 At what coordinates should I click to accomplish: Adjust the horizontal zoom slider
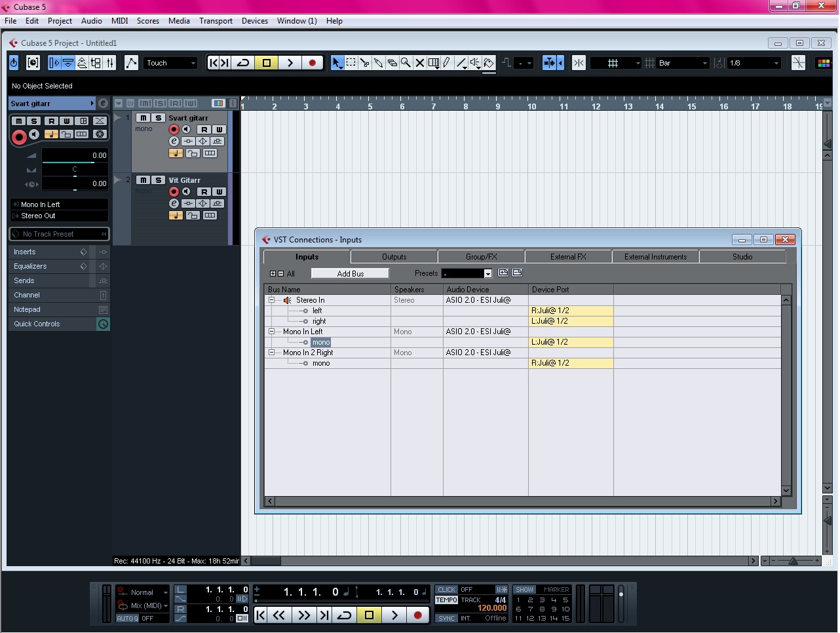(x=793, y=561)
